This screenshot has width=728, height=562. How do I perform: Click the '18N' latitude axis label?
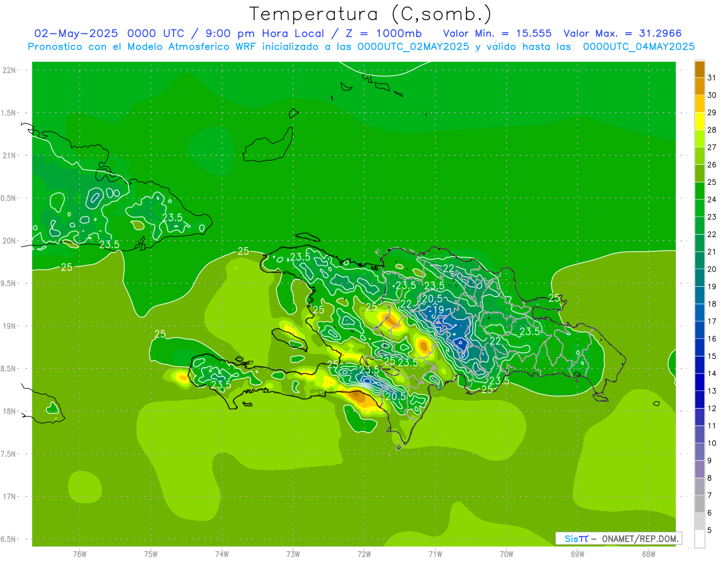pos(10,412)
